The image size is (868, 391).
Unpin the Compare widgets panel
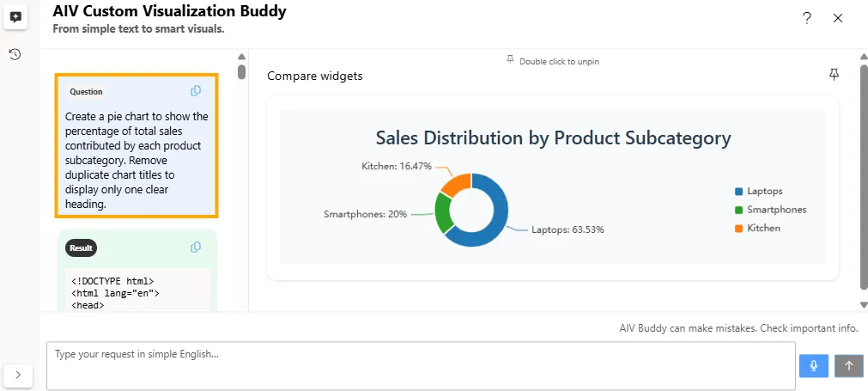click(834, 75)
